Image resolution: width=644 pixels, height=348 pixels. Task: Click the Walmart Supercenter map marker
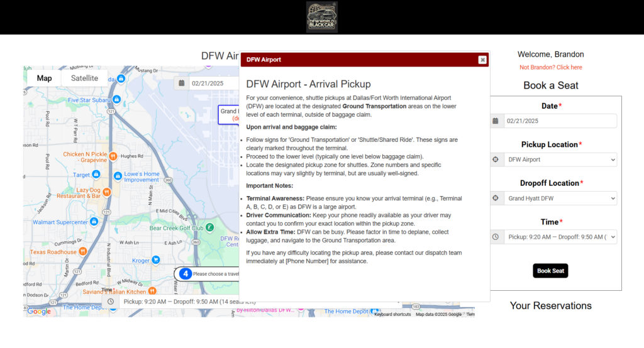[x=94, y=222]
